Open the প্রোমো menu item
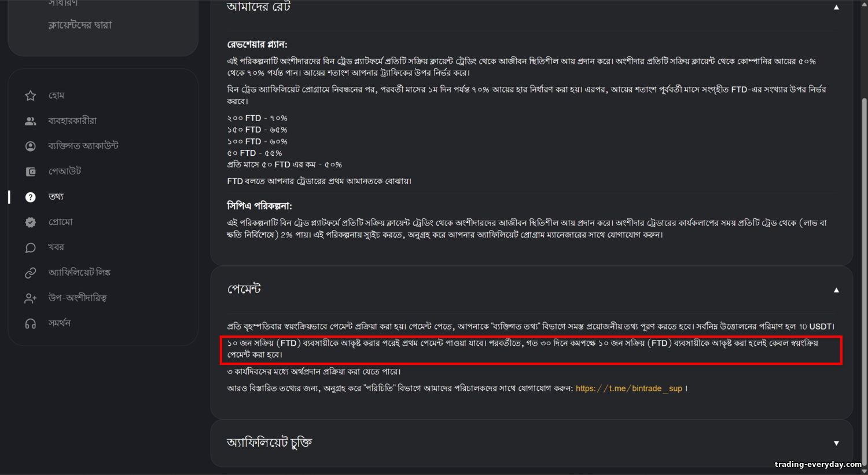The image size is (868, 475). pyautogui.click(x=61, y=222)
